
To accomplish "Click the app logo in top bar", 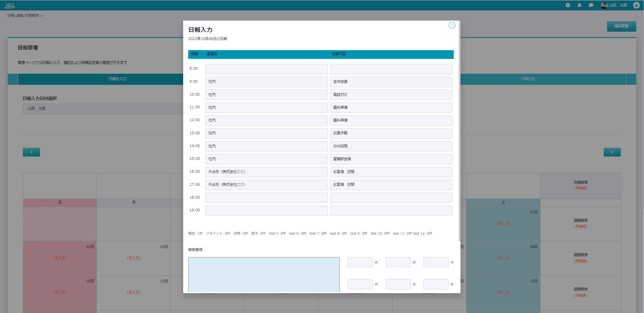I will coord(9,5).
